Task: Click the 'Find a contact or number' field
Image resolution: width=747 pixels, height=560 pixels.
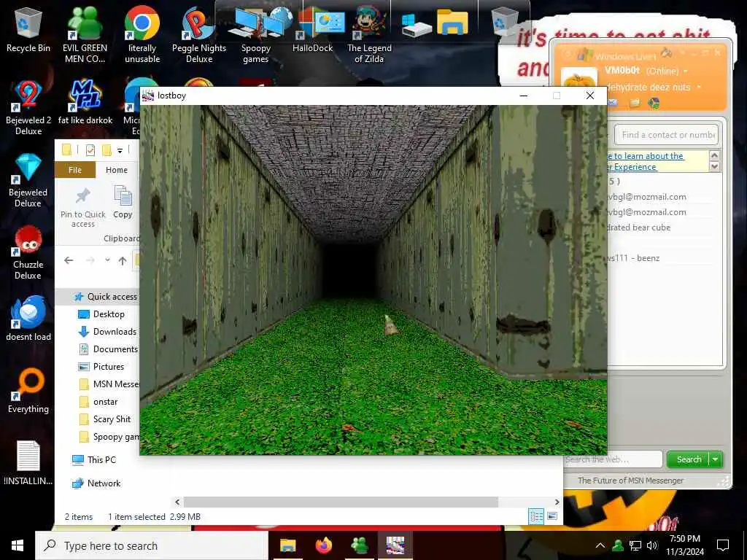Action: click(667, 135)
